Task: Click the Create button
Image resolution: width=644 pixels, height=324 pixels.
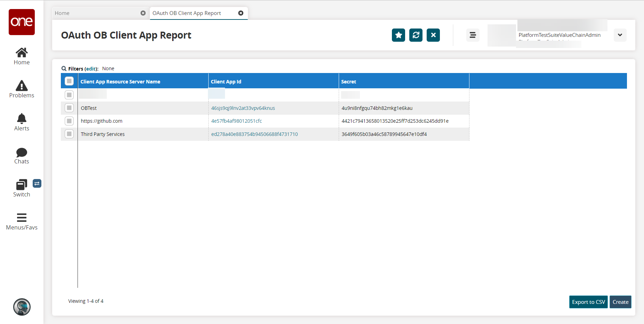Action: pyautogui.click(x=620, y=302)
